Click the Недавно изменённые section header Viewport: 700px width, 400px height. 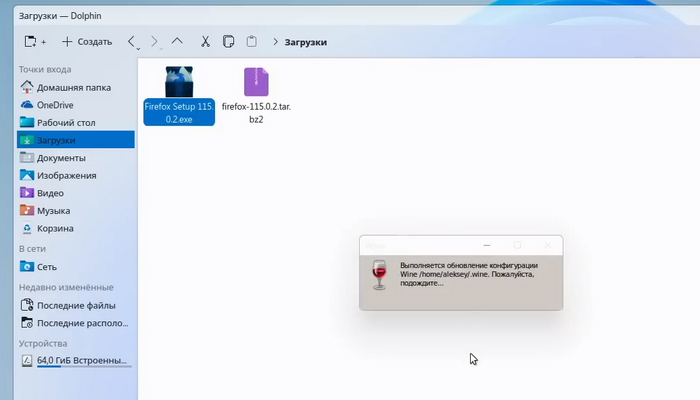click(x=66, y=287)
